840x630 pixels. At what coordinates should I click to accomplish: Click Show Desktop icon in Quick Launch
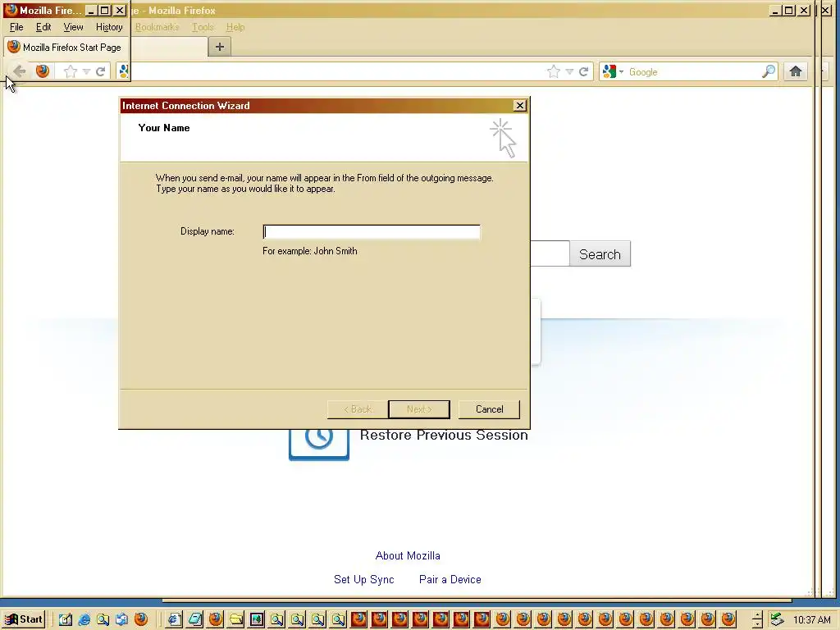click(66, 620)
